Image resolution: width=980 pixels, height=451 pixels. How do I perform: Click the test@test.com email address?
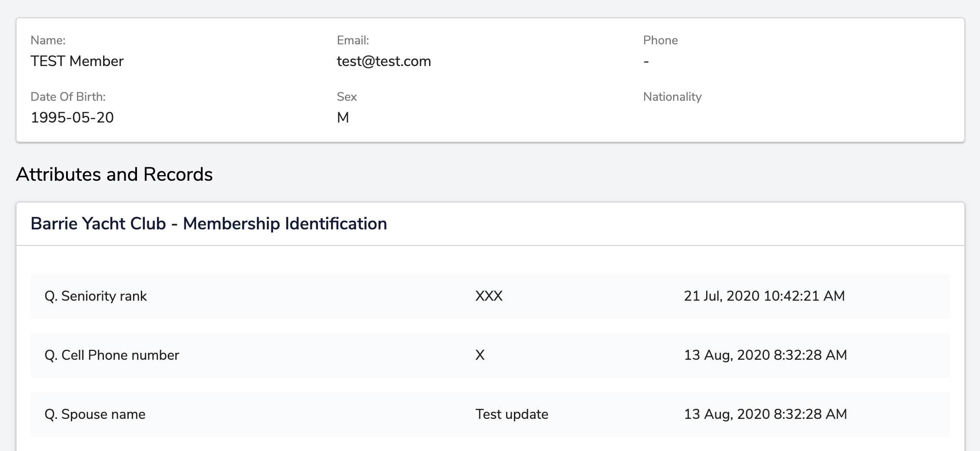[383, 61]
